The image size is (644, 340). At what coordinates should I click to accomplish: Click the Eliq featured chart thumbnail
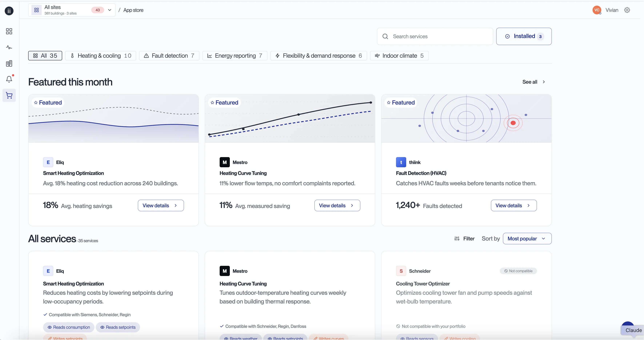[x=113, y=119]
